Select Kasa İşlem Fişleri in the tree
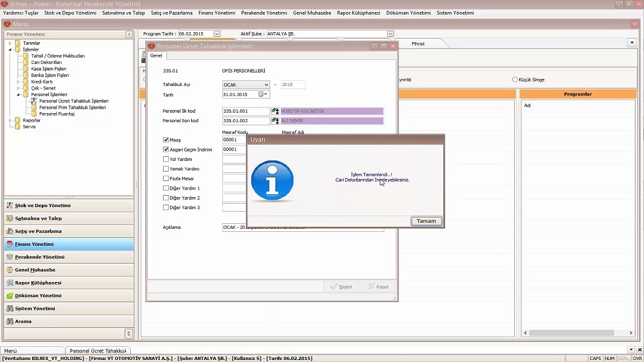This screenshot has height=362, width=644. [49, 69]
